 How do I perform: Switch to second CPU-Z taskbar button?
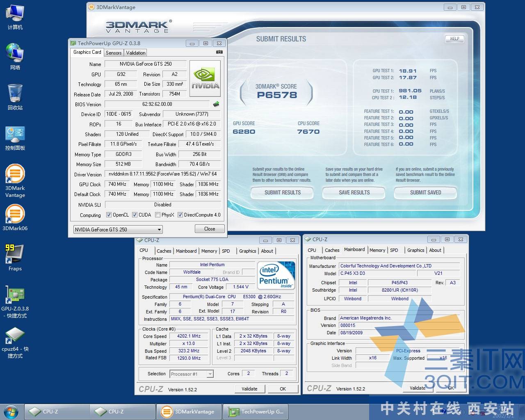pos(122,411)
